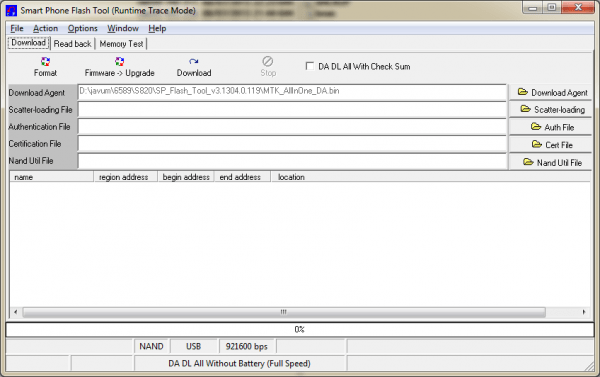
Task: Close the Smart Phone Flash Tool window
Action: click(x=578, y=8)
